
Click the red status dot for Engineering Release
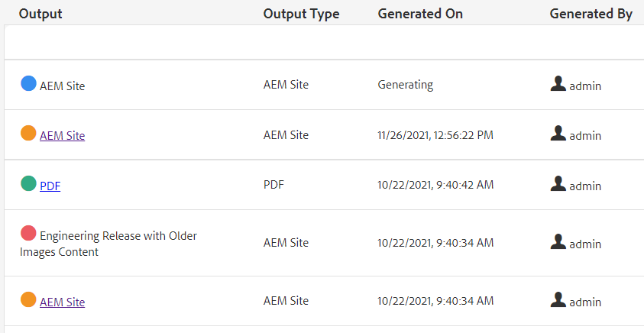(x=28, y=234)
